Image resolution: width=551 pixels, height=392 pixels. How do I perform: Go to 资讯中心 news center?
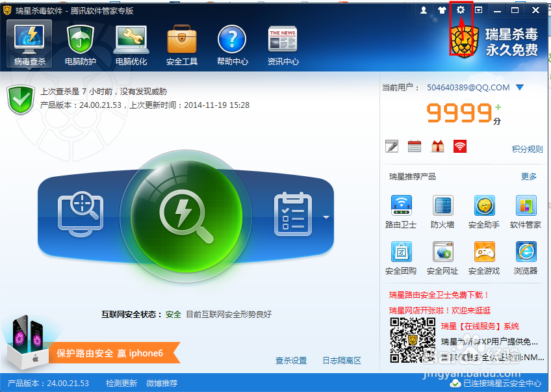[283, 45]
